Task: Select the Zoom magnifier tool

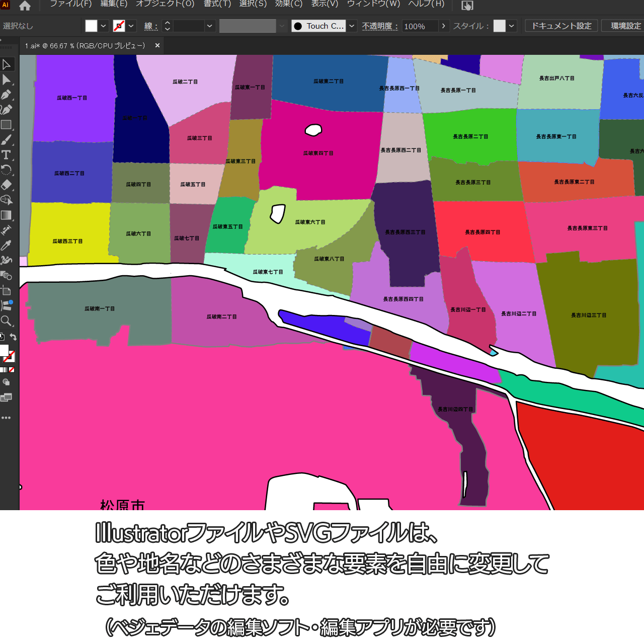Action: [x=6, y=321]
